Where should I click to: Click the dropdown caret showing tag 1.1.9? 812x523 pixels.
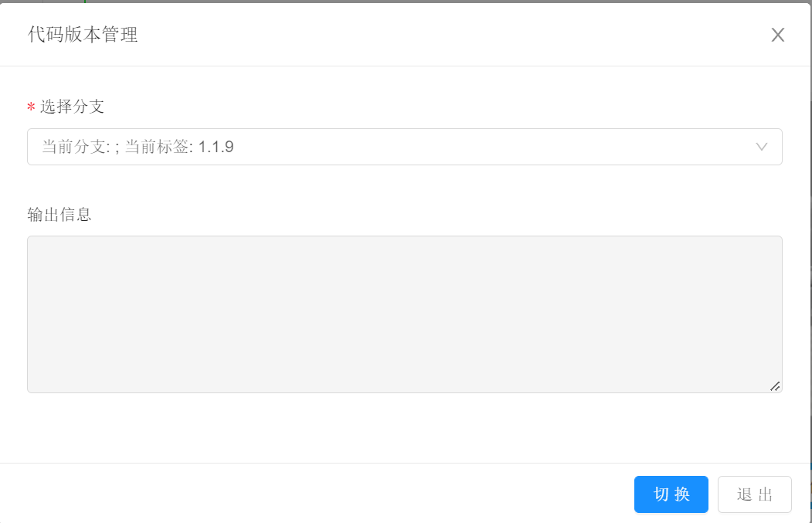coord(762,147)
